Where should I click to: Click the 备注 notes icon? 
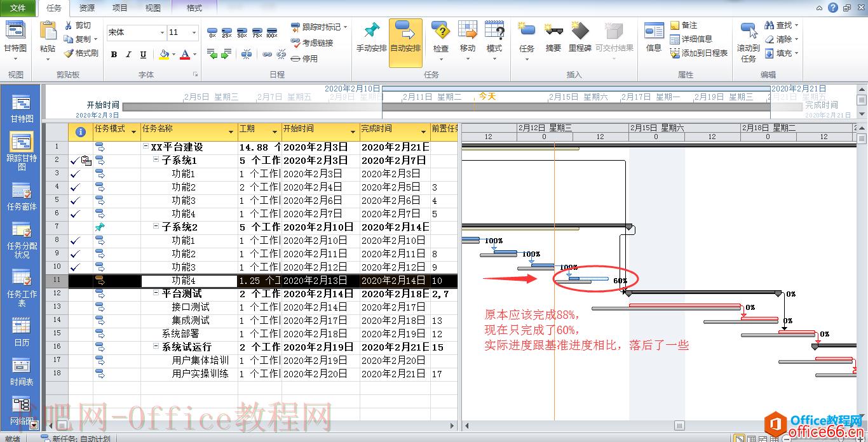pos(675,25)
